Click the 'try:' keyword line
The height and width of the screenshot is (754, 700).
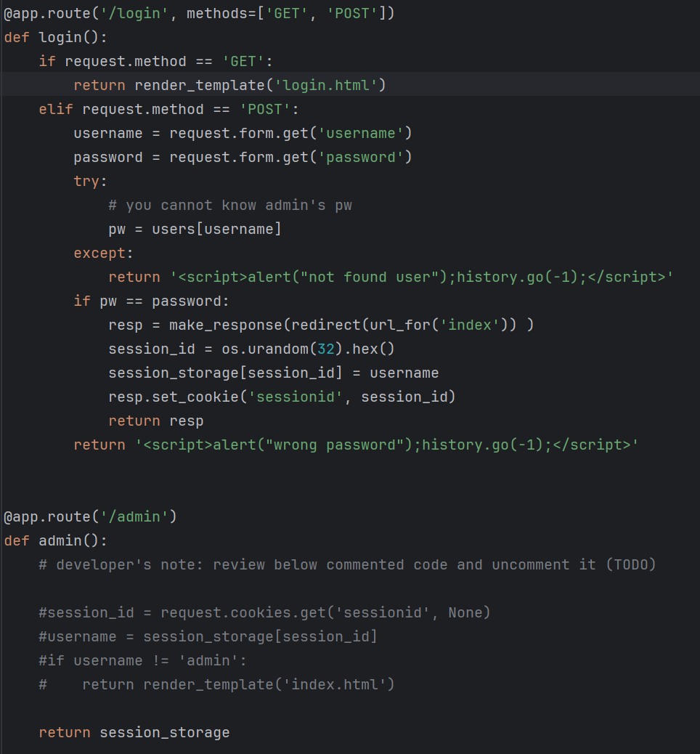(90, 182)
